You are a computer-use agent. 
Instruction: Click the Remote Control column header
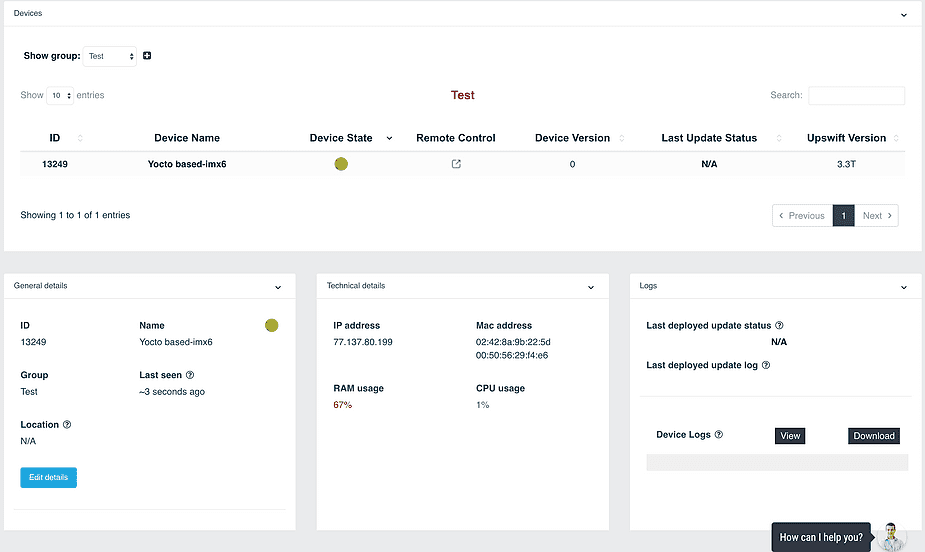(x=455, y=138)
